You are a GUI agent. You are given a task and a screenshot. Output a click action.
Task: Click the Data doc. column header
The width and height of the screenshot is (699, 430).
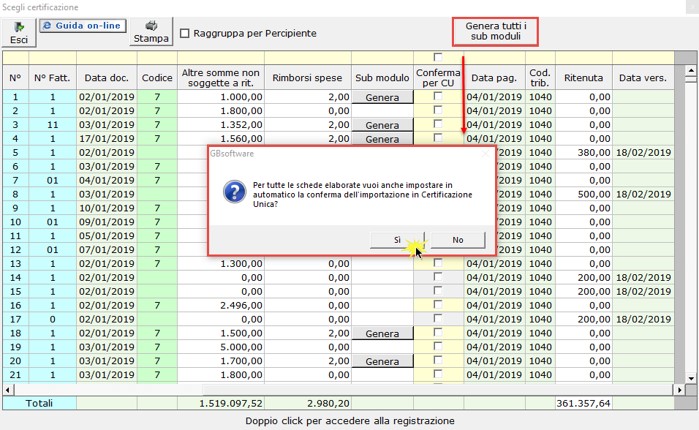pos(107,78)
